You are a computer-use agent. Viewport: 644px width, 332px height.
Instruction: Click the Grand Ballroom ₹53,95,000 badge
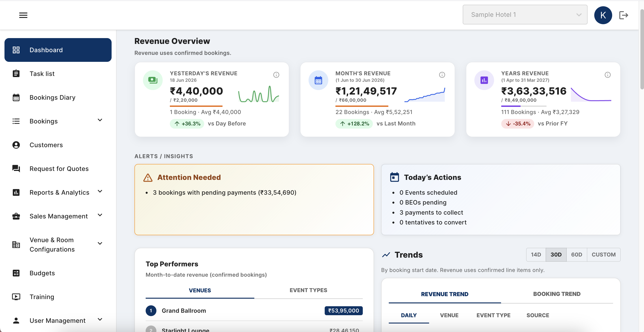[x=344, y=310]
